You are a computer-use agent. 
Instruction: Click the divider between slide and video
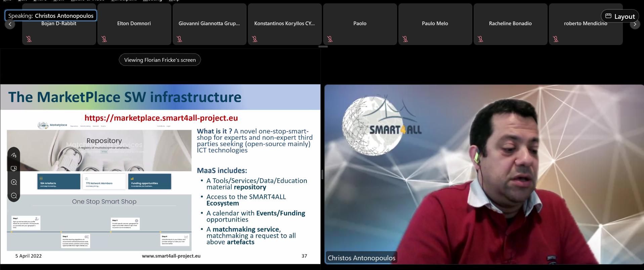pos(322,174)
